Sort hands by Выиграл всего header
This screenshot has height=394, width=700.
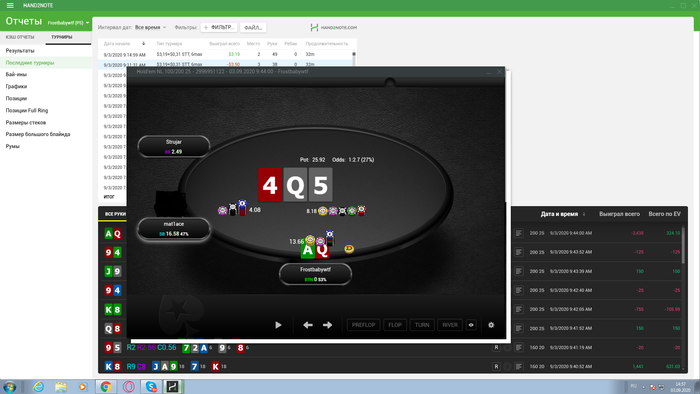619,214
